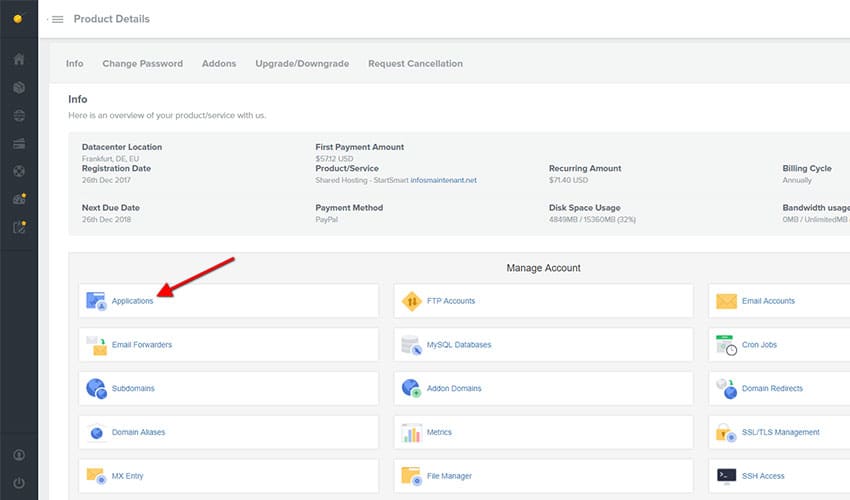Open the MySQL Databases link

(x=459, y=345)
